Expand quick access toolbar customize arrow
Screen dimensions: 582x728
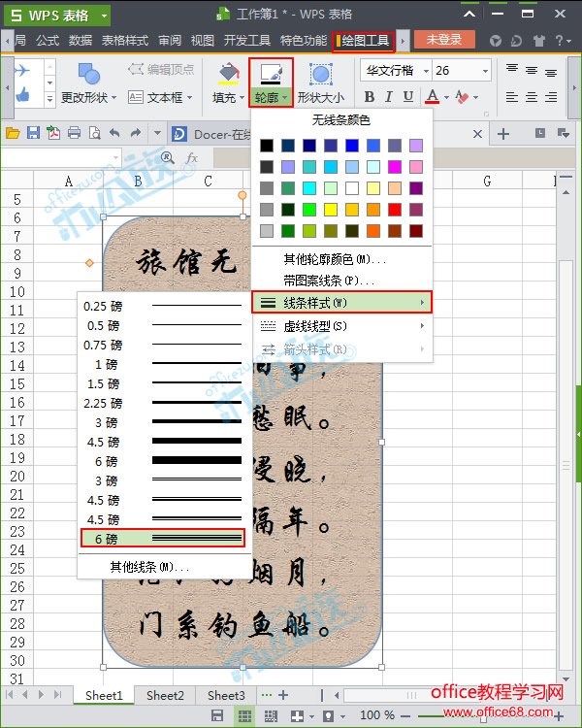pyautogui.click(x=157, y=133)
